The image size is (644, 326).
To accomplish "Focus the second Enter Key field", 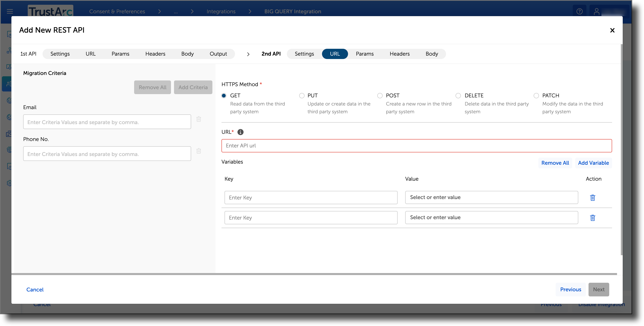I will coord(311,218).
